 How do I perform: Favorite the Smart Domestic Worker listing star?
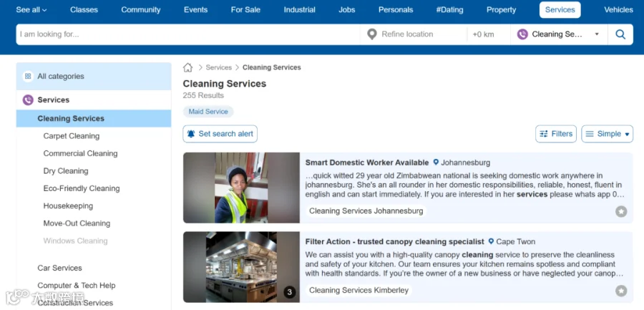click(621, 212)
